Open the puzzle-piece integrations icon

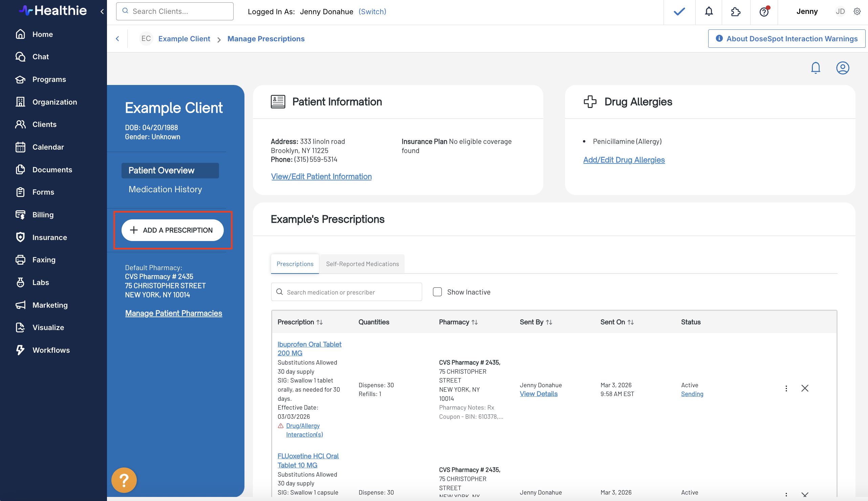point(736,12)
